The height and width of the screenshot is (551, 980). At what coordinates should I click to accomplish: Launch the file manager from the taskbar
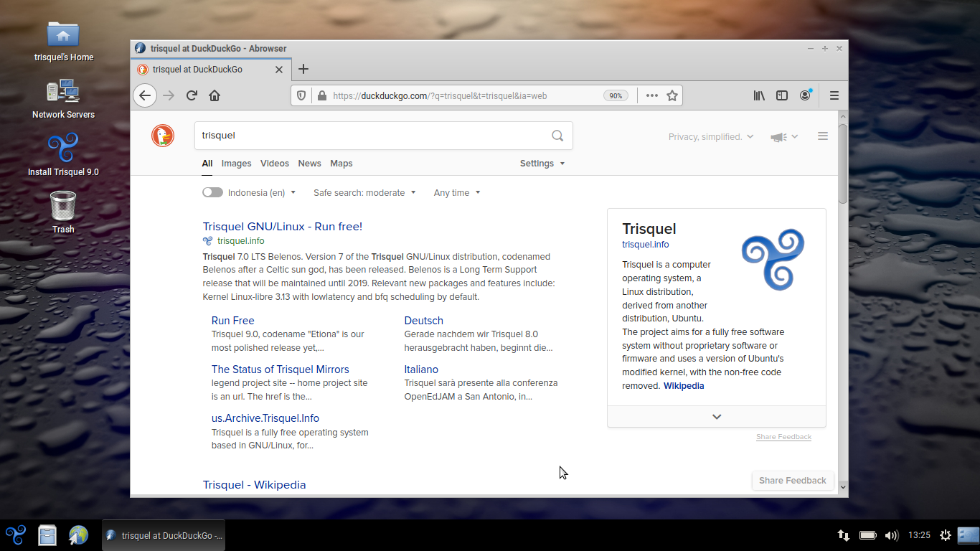click(47, 535)
